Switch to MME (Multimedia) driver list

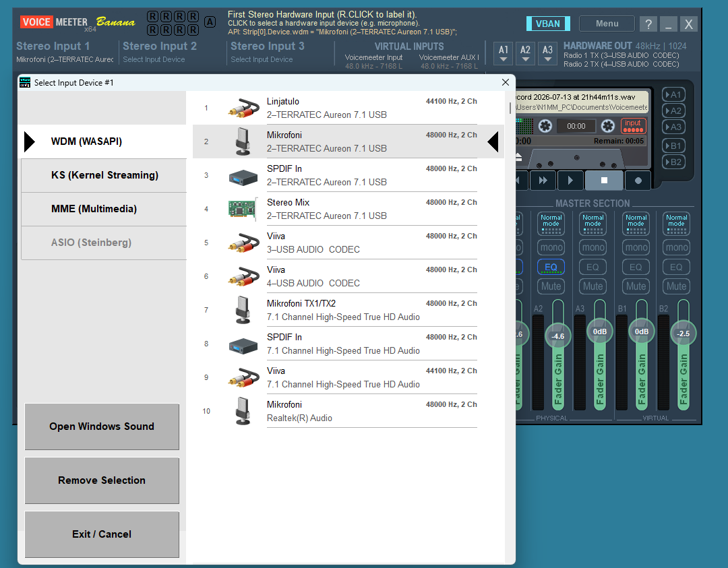pyautogui.click(x=104, y=209)
